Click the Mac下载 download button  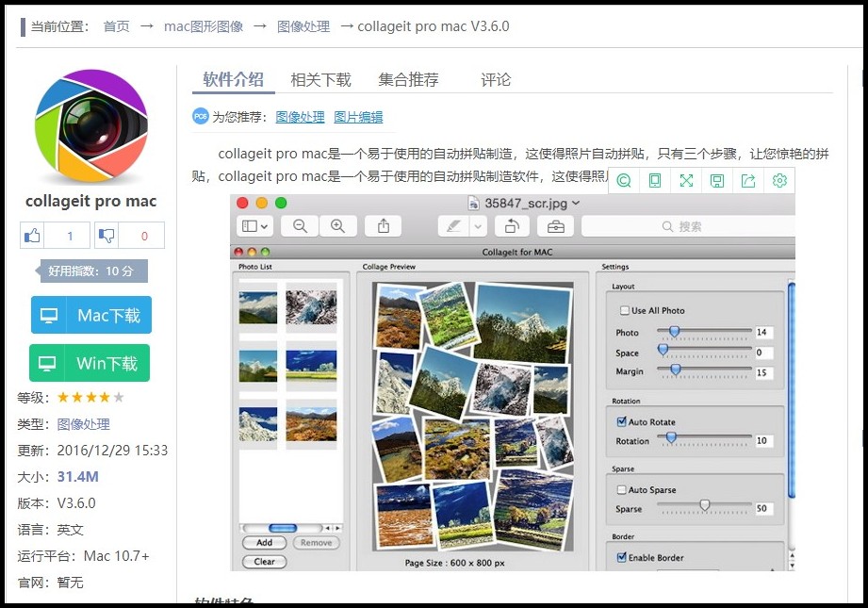91,315
